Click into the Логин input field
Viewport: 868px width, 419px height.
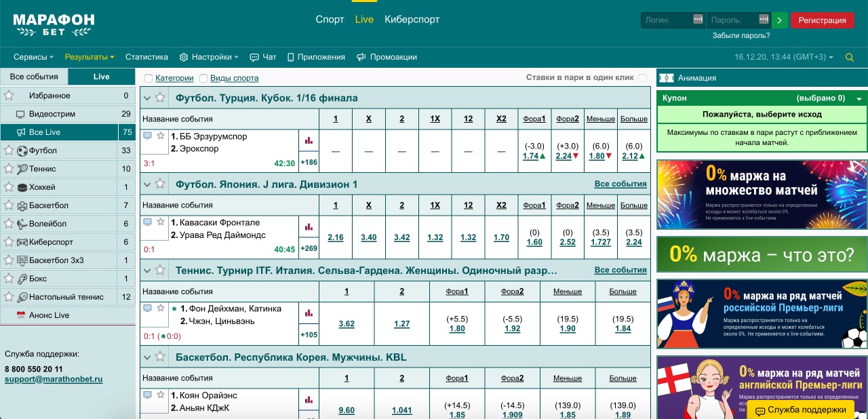pyautogui.click(x=673, y=20)
